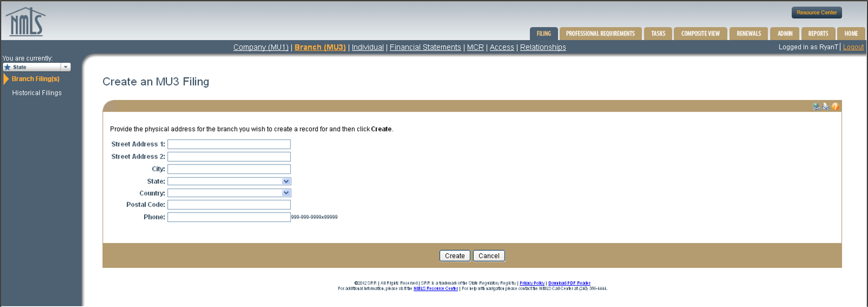Open the Branch (MU3) link

tap(320, 47)
